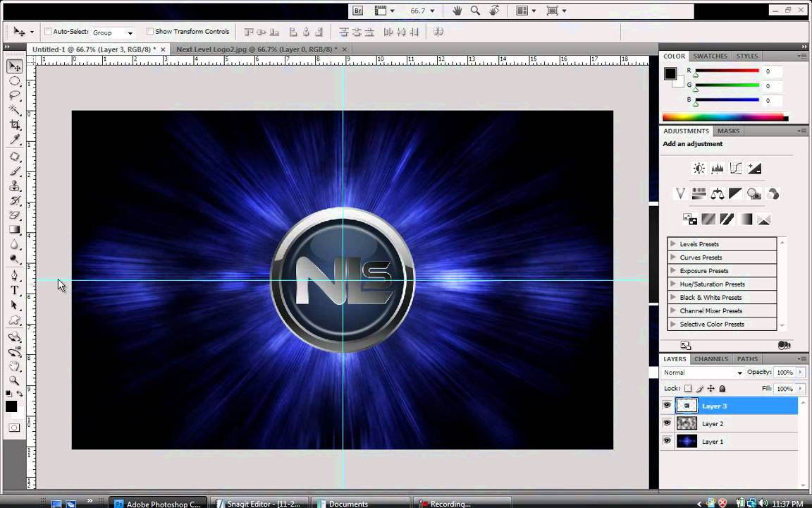Image resolution: width=812 pixels, height=508 pixels.
Task: Toggle lock position
Action: (710, 388)
